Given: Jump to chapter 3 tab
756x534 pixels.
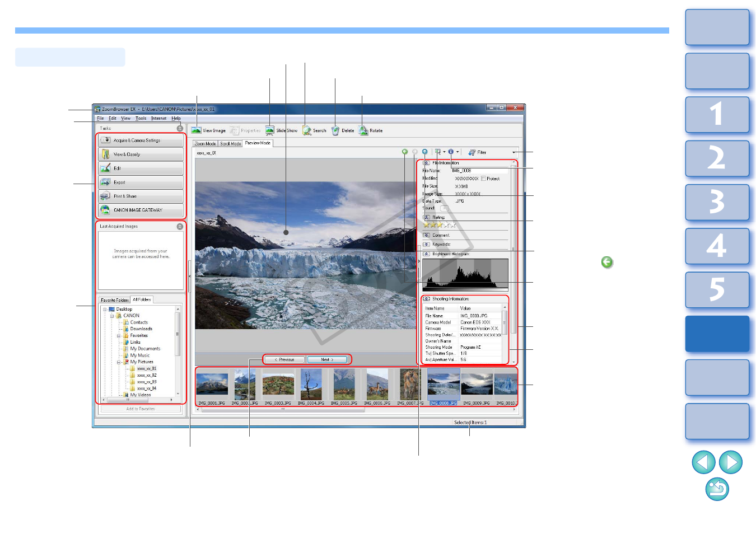Looking at the screenshot, I should (x=717, y=202).
